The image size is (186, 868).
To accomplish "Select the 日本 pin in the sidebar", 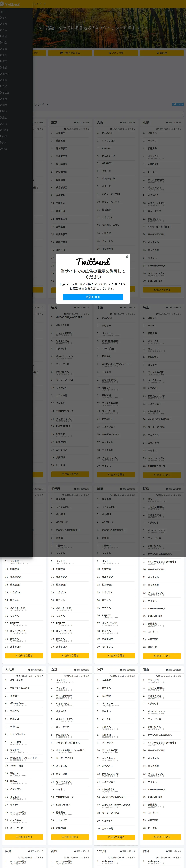I will click(x=4, y=18).
